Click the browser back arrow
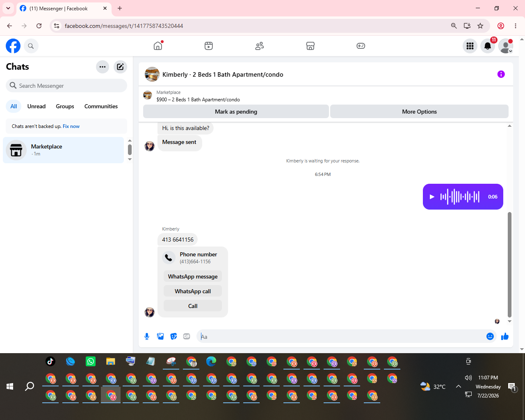The width and height of the screenshot is (525, 420). coord(9,26)
